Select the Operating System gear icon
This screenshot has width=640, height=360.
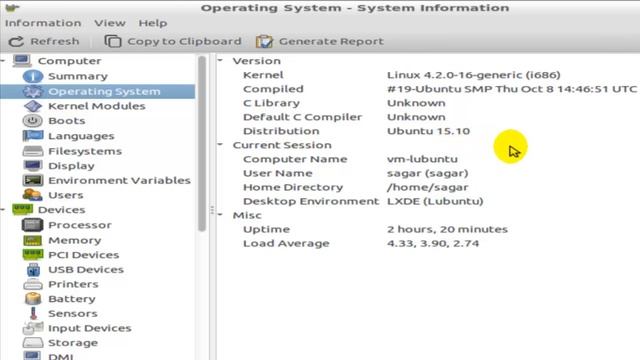33,91
